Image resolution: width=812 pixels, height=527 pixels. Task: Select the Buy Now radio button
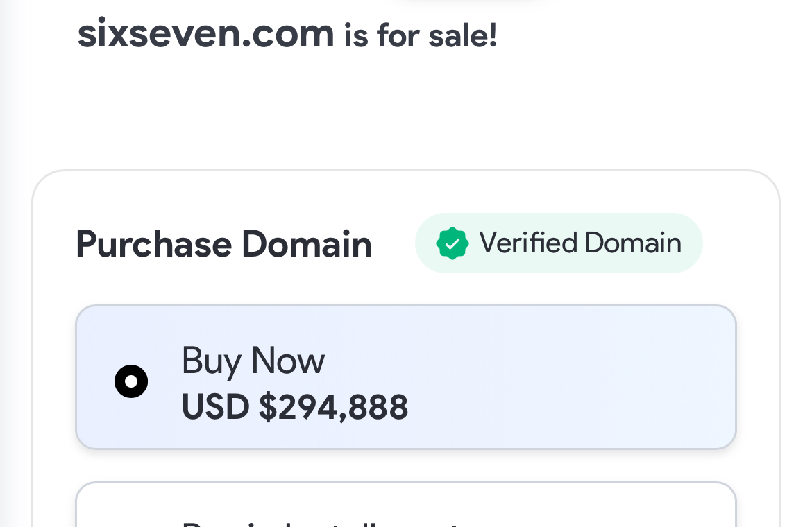pyautogui.click(x=131, y=381)
